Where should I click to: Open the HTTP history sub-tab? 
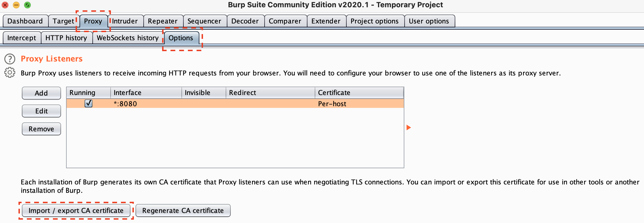coord(66,38)
